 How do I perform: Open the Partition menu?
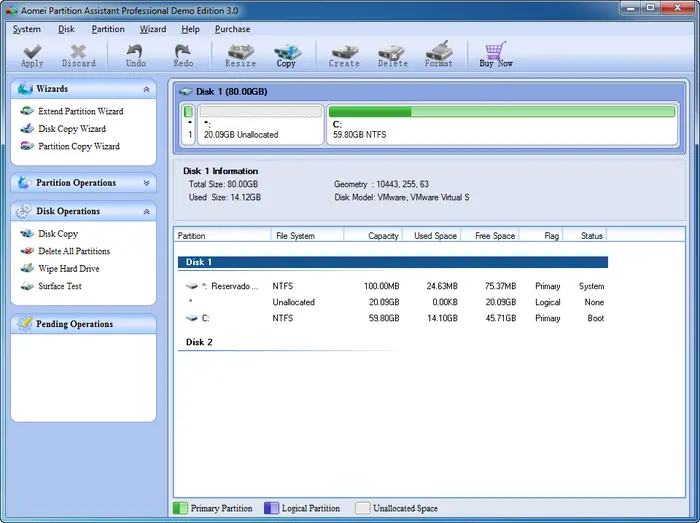108,29
